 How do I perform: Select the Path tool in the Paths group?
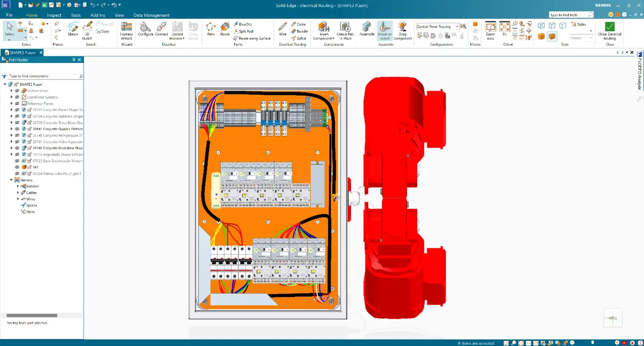point(210,28)
